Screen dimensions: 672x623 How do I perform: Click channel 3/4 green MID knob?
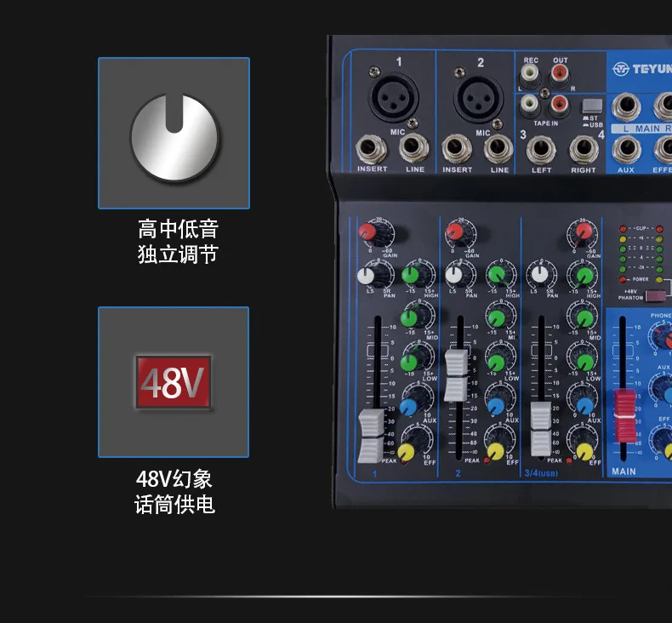point(584,318)
